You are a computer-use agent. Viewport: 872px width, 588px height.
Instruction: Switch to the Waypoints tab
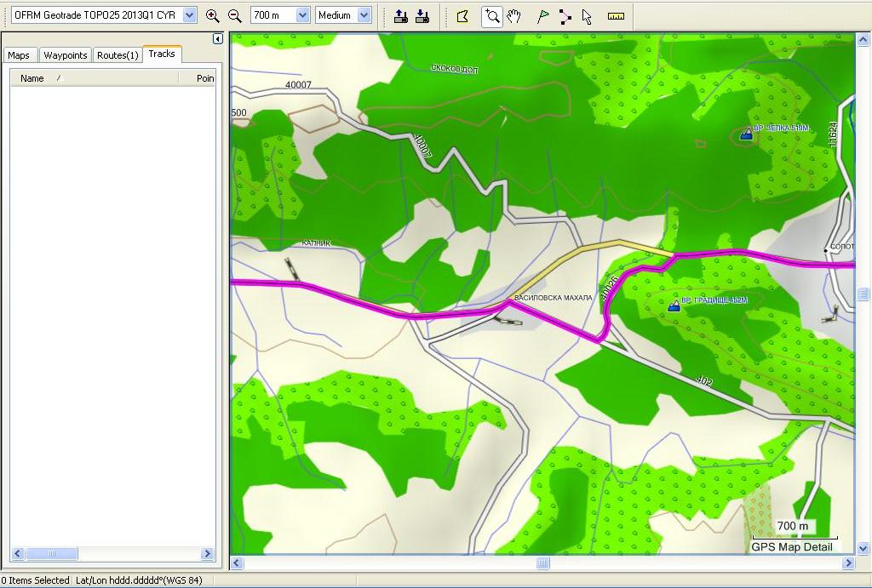pyautogui.click(x=65, y=55)
